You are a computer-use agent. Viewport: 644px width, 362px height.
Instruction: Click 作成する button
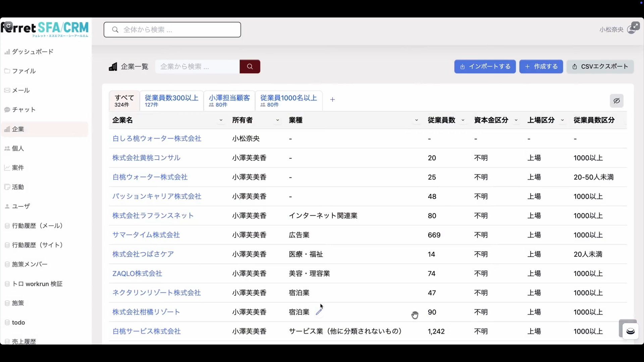(x=541, y=66)
